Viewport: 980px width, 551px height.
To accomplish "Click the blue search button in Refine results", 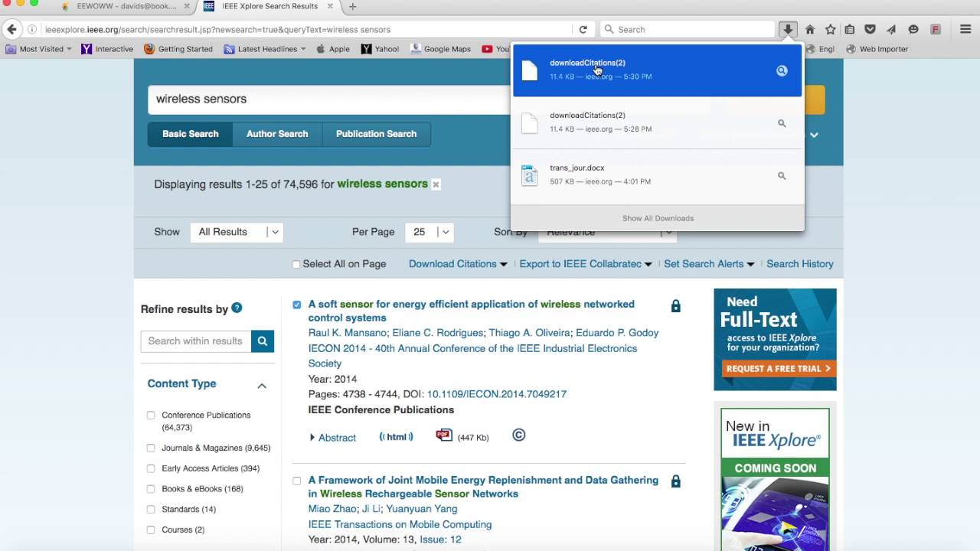I will pos(262,341).
